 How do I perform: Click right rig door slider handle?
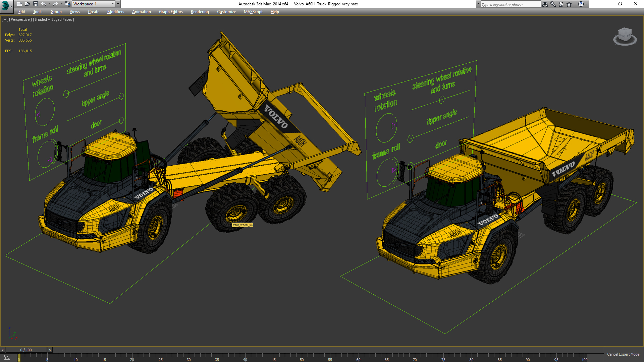click(410, 166)
